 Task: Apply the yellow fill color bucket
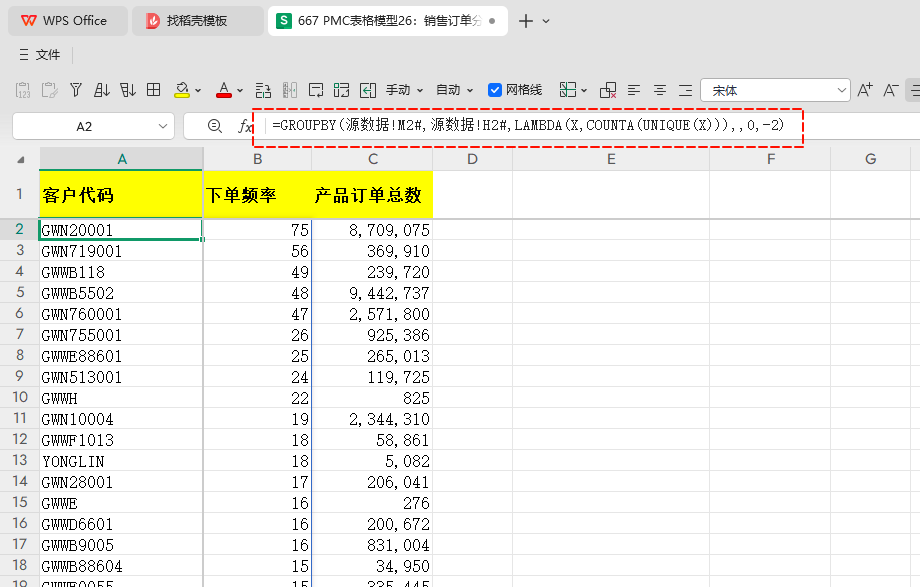pyautogui.click(x=182, y=90)
